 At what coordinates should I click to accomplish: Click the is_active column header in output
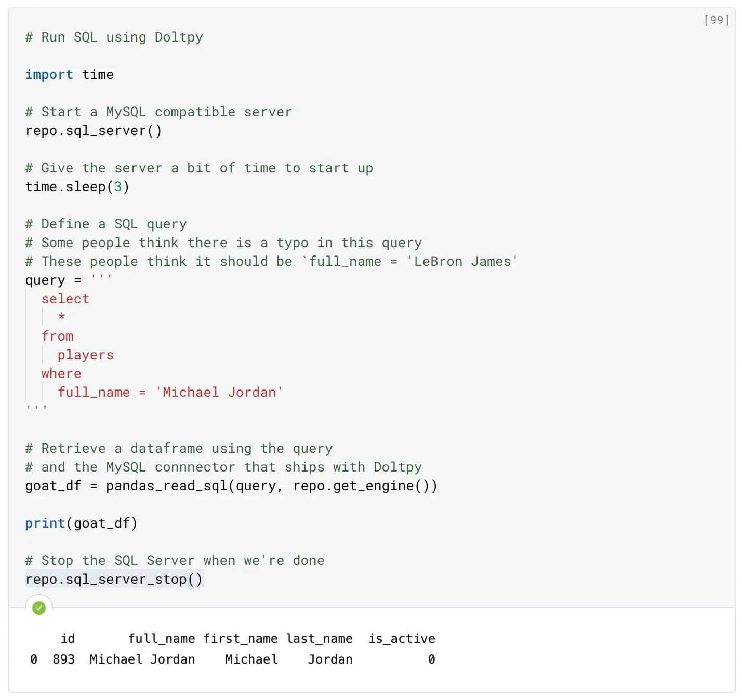(401, 638)
